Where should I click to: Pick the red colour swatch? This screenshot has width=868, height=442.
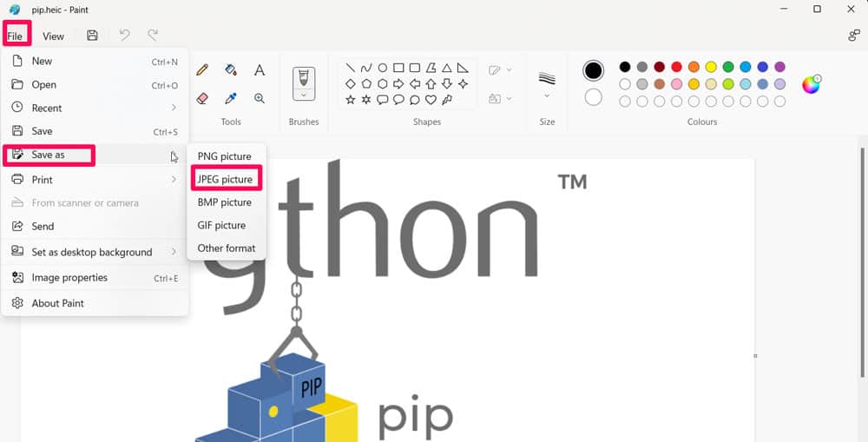pyautogui.click(x=676, y=67)
